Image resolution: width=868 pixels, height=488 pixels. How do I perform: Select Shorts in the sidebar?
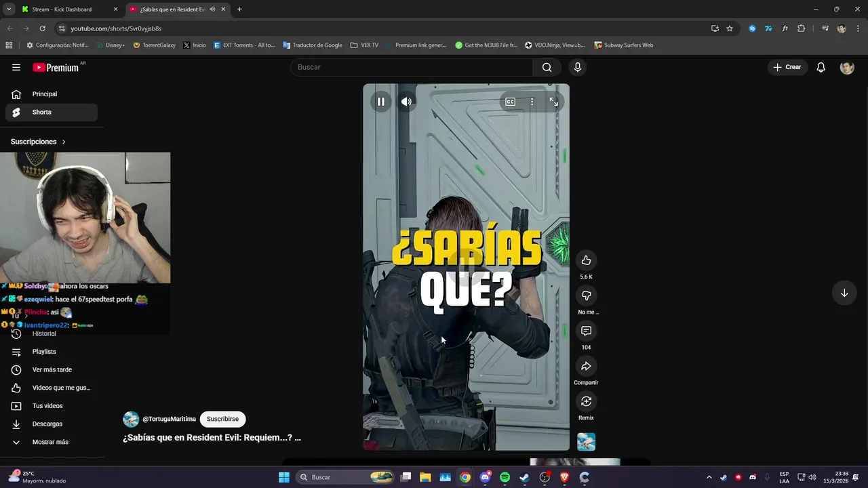point(52,112)
